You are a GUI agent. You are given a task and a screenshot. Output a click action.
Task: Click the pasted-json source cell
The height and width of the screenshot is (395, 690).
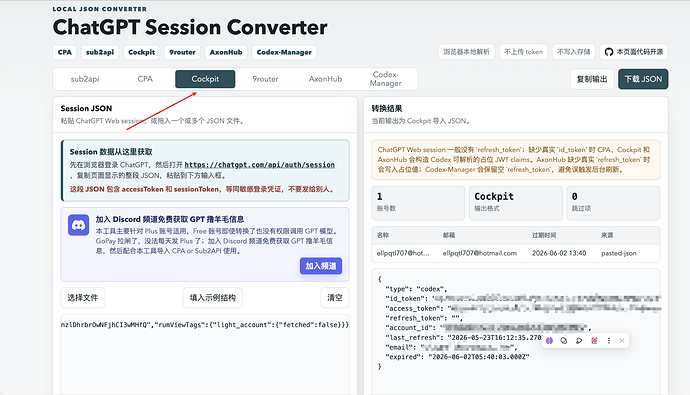click(x=619, y=253)
